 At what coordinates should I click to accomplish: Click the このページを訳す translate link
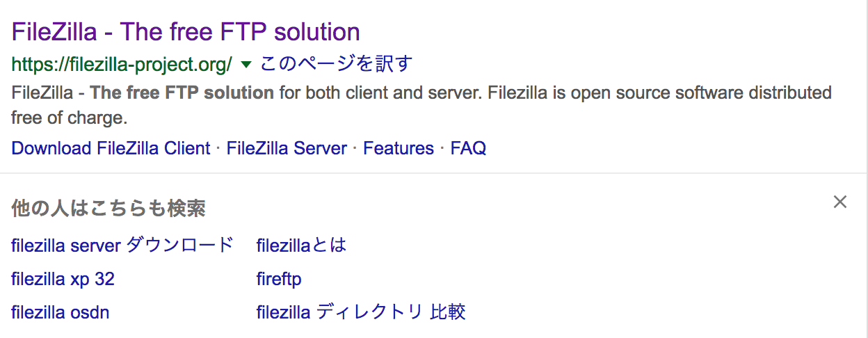337,64
